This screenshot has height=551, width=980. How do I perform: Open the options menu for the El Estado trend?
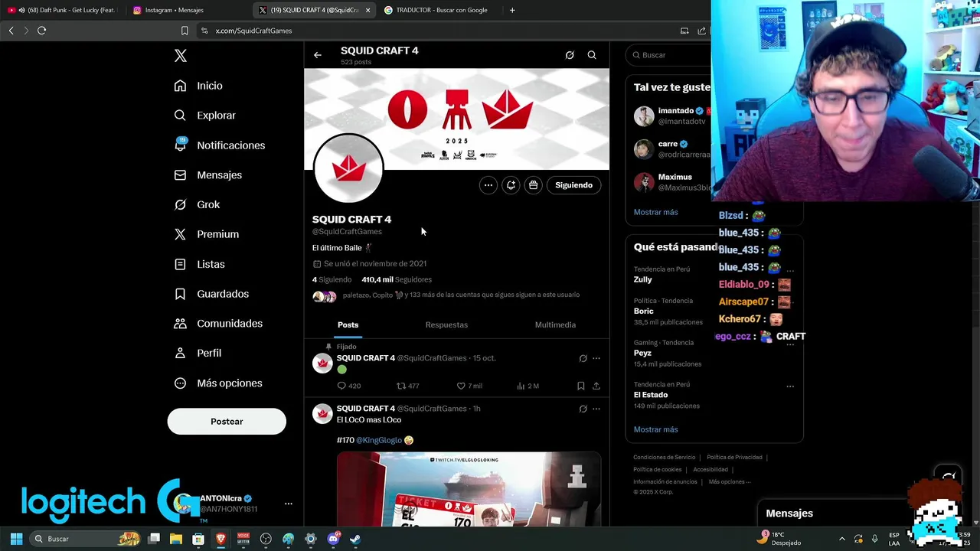tap(790, 386)
